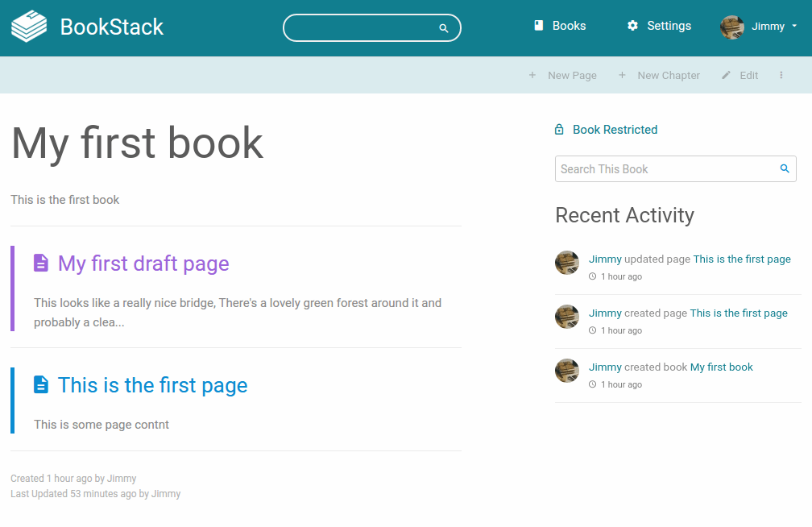812x527 pixels.
Task: Click the Search This Book magnifier icon
Action: coord(785,168)
